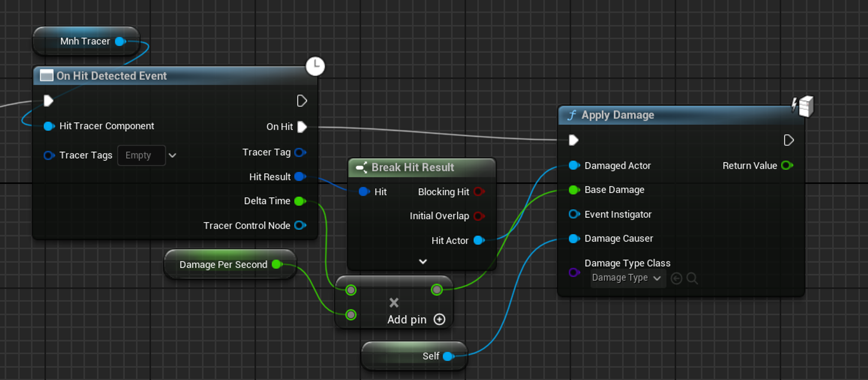Screen dimensions: 868x380
Task: Select the Damage Per Second variable node
Action: (223, 265)
